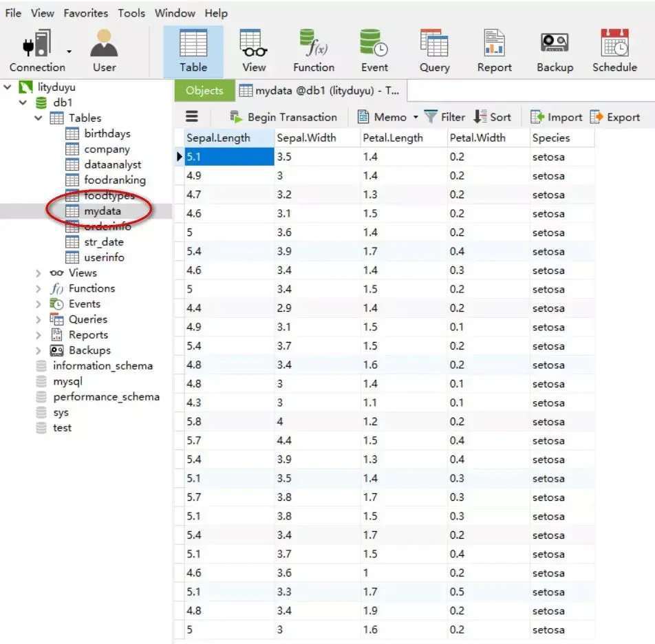Click the db1 database icon
Image resolution: width=655 pixels, height=644 pixels.
(x=41, y=103)
